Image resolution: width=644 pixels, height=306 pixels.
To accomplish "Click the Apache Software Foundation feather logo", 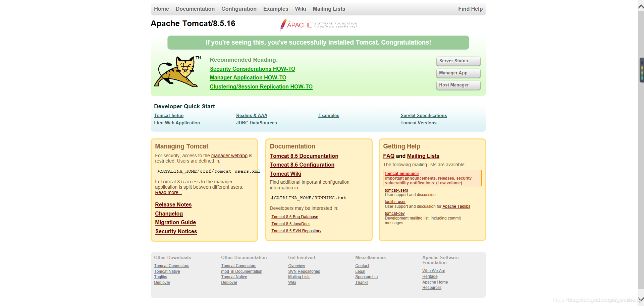I will coord(318,25).
